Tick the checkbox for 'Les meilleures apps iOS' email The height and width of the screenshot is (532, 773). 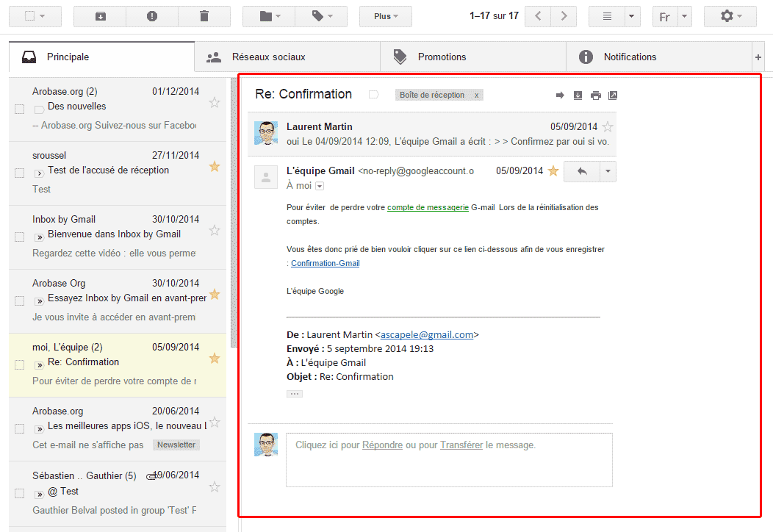[20, 429]
